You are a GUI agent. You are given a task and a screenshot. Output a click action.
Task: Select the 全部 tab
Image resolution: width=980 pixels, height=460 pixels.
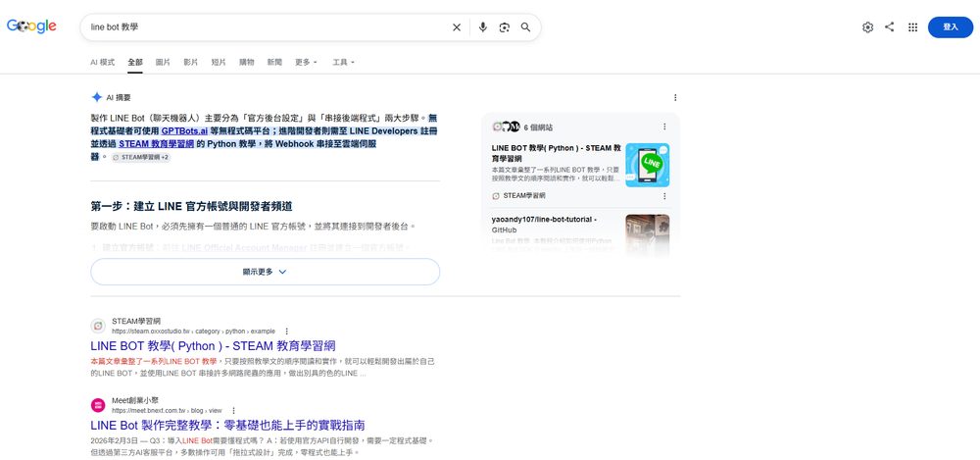point(135,62)
